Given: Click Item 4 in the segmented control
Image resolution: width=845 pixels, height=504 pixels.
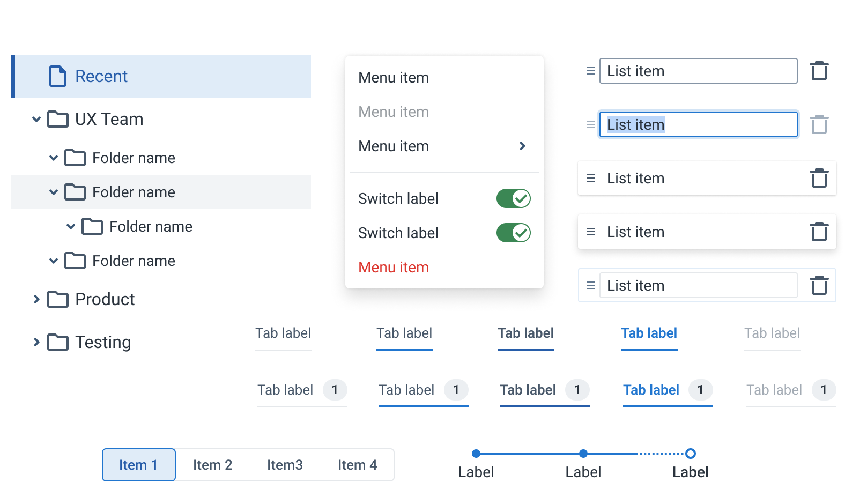Looking at the screenshot, I should (x=357, y=465).
